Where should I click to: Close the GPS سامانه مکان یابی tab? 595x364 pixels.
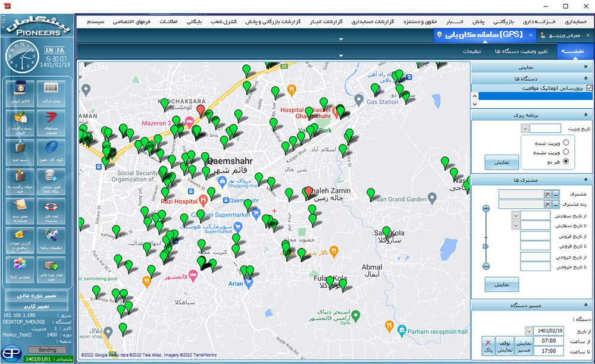click(x=531, y=35)
